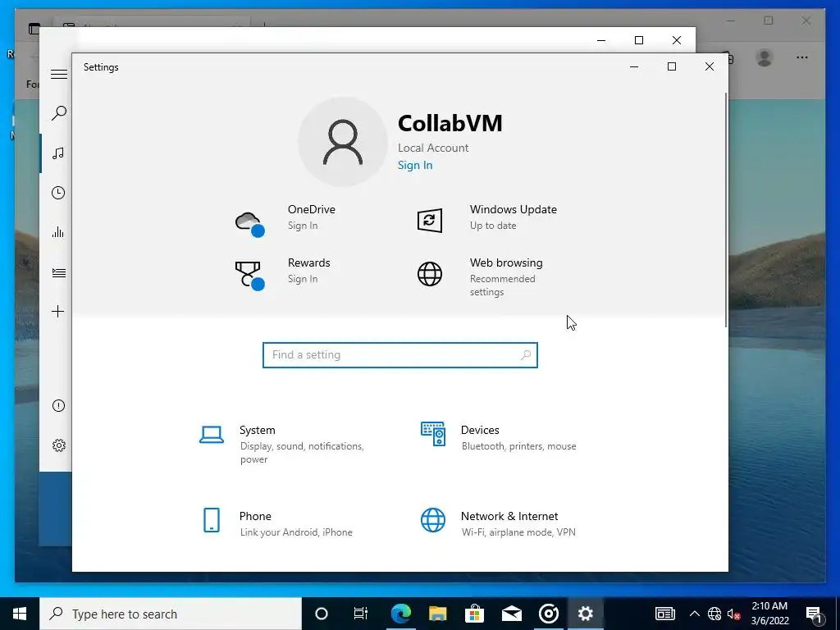This screenshot has width=840, height=630.
Task: Click the magnifier inside Find a setting
Action: pyautogui.click(x=526, y=354)
